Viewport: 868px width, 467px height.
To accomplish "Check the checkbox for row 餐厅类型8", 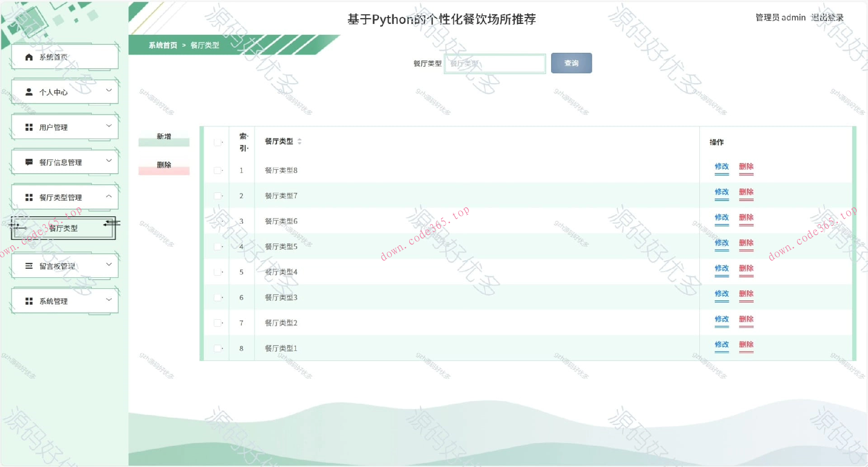I will point(217,170).
